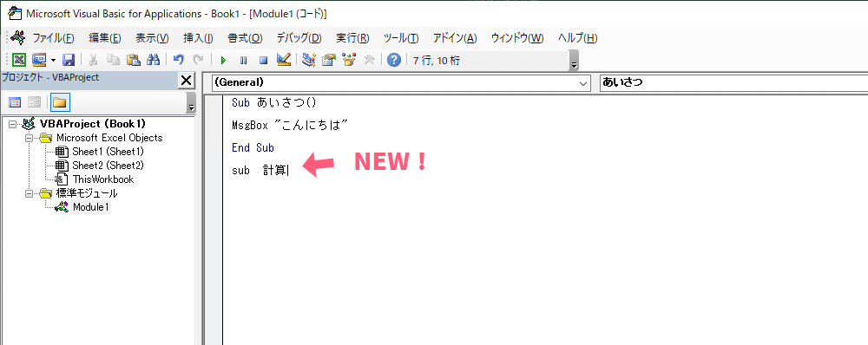Click the Reset stop square icon
Screen dimensions: 868x345
tap(264, 60)
